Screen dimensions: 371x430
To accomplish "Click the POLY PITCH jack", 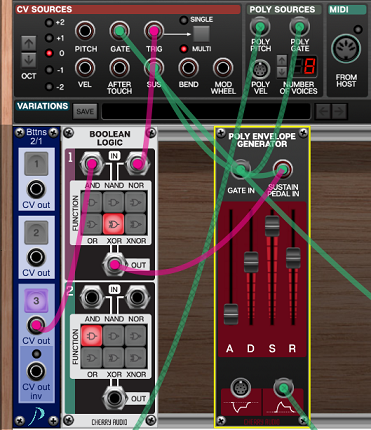I will pos(260,27).
